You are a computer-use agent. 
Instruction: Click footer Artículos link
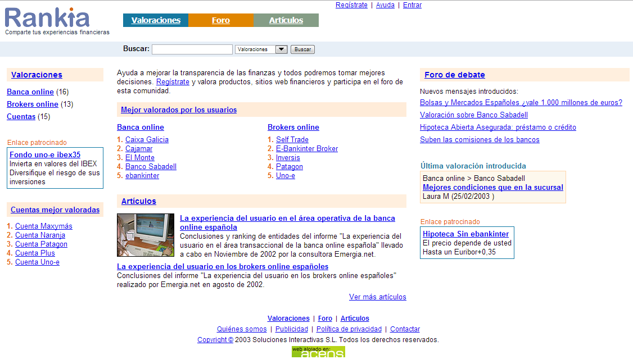click(355, 319)
